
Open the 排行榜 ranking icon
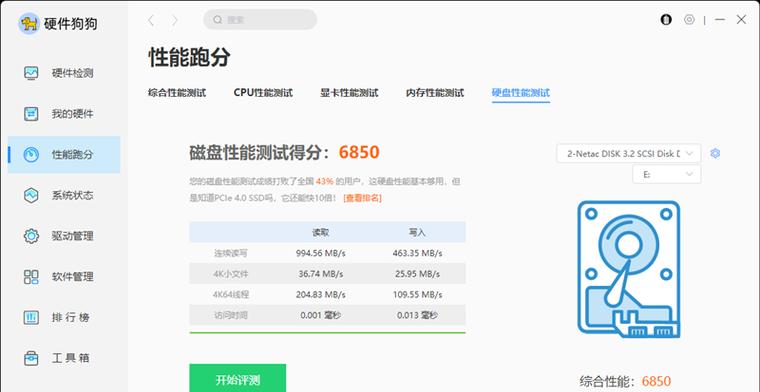[x=31, y=317]
